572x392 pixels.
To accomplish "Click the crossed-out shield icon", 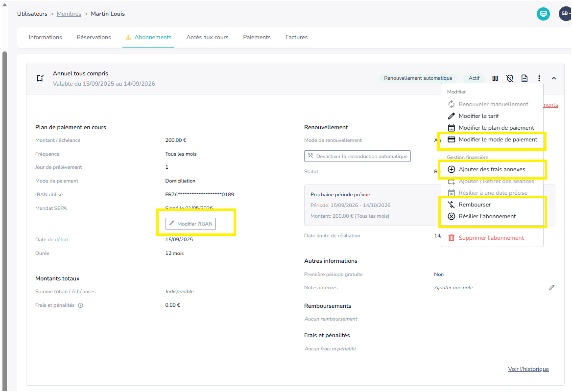I will [510, 78].
